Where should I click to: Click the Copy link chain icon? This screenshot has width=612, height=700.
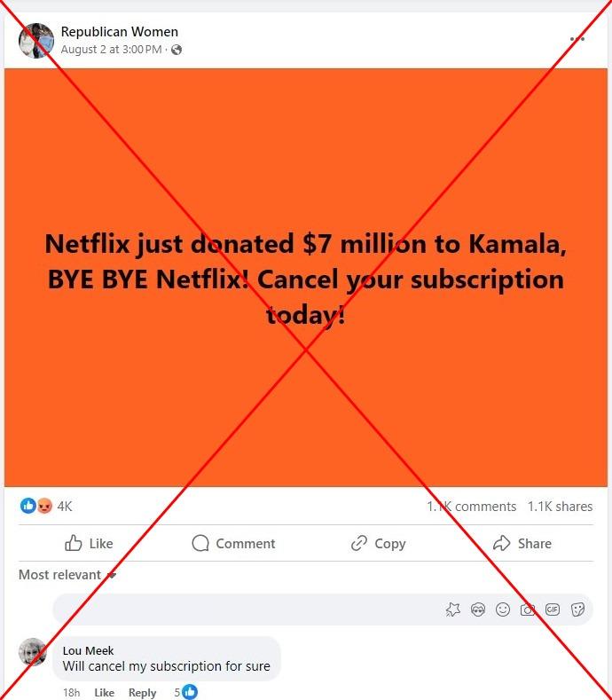coord(359,543)
